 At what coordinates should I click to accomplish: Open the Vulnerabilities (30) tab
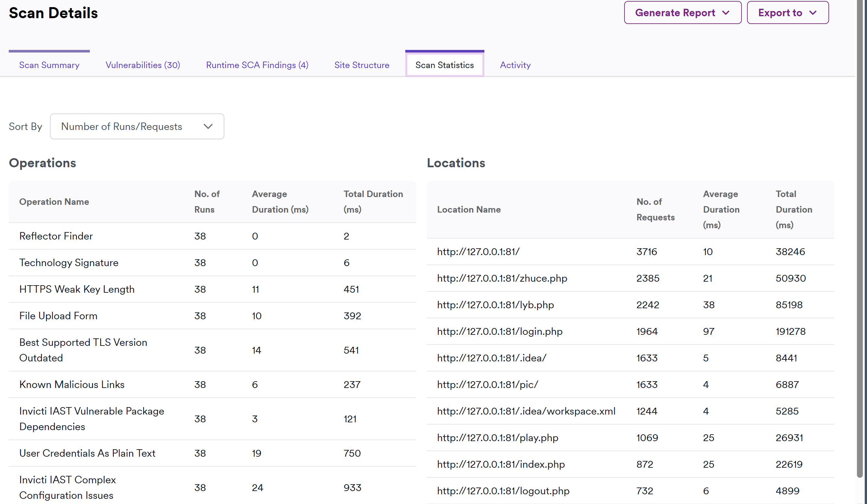(143, 65)
